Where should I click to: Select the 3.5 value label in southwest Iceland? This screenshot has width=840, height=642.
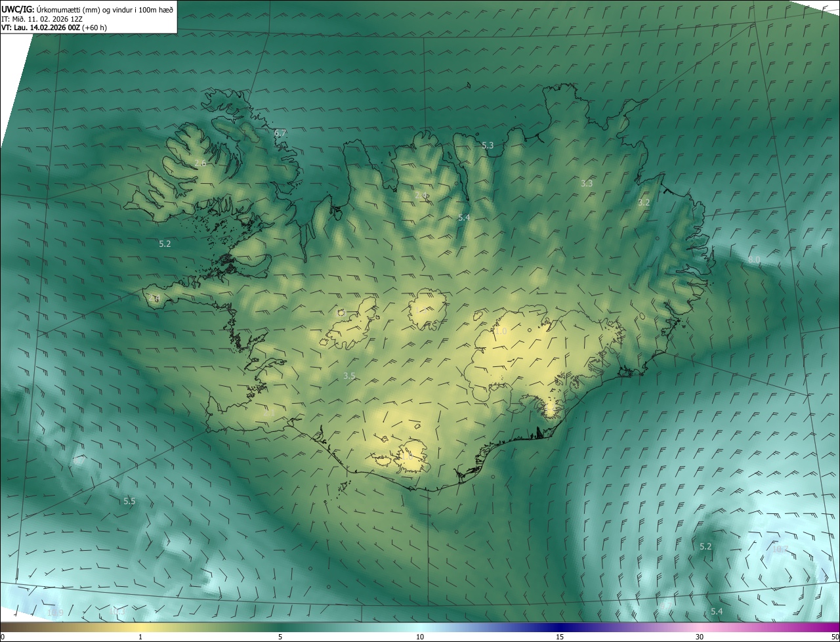pos(349,375)
